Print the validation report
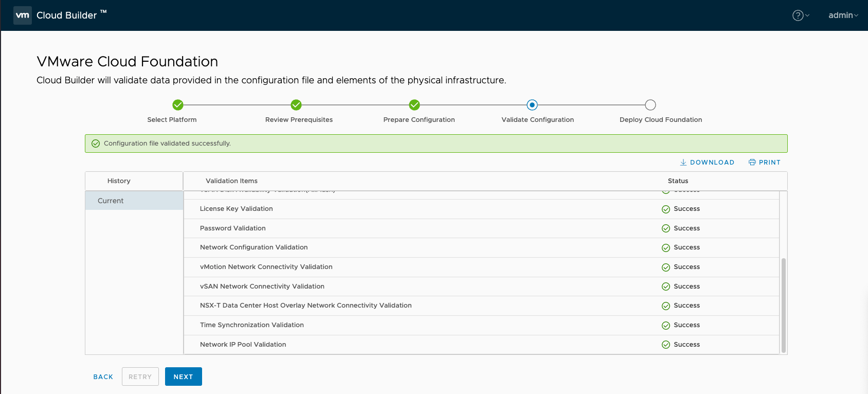The height and width of the screenshot is (394, 868). click(x=765, y=163)
